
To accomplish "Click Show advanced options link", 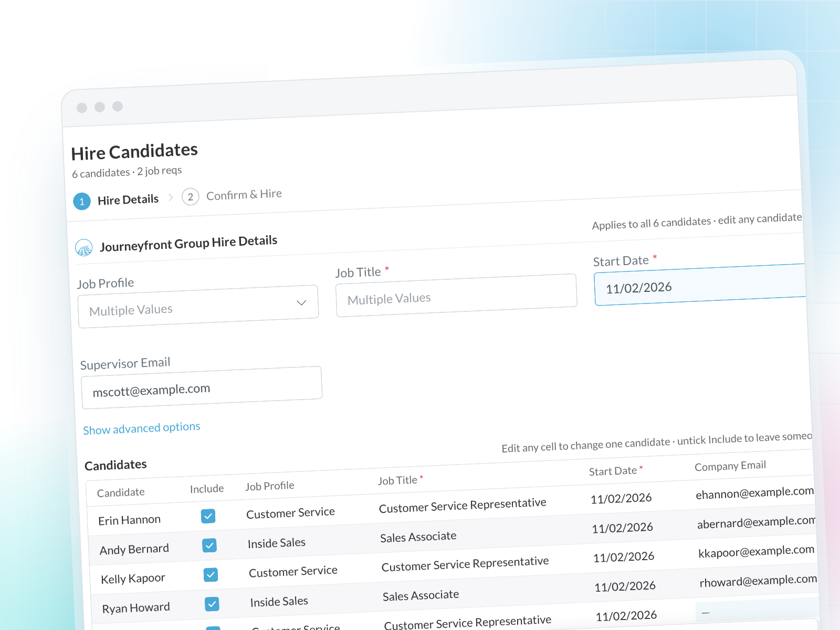I will click(x=142, y=428).
